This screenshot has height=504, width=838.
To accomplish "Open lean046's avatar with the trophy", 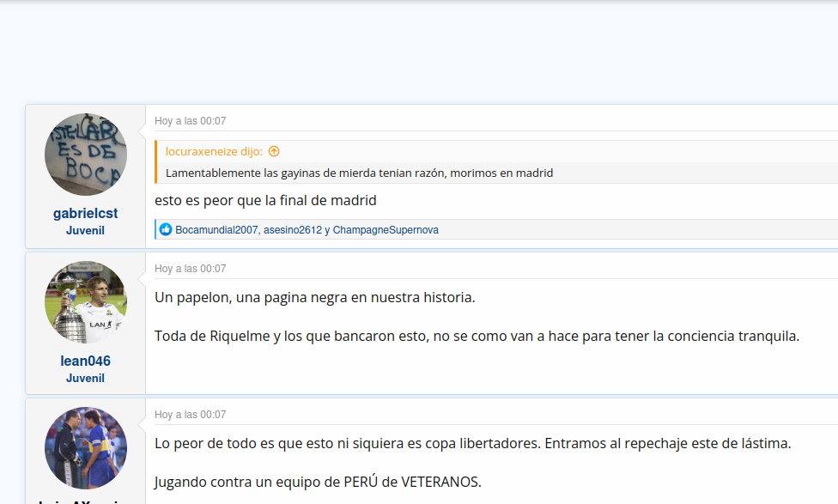I will [x=86, y=302].
